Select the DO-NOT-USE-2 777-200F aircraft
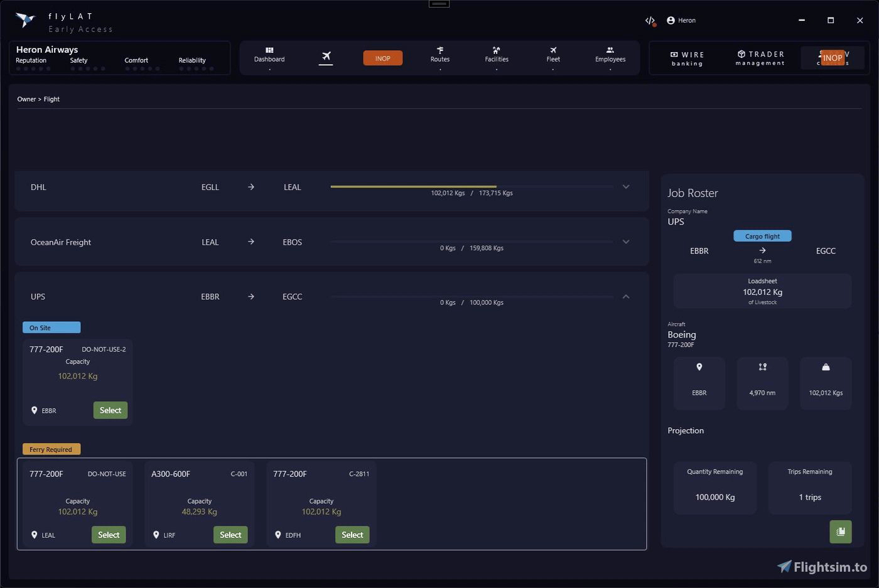The height and width of the screenshot is (588, 879). pos(110,410)
